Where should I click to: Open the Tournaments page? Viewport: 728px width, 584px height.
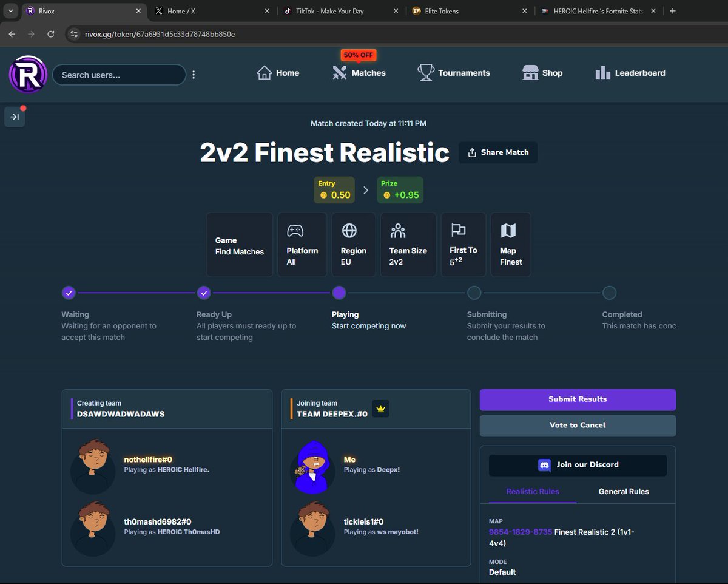point(454,73)
